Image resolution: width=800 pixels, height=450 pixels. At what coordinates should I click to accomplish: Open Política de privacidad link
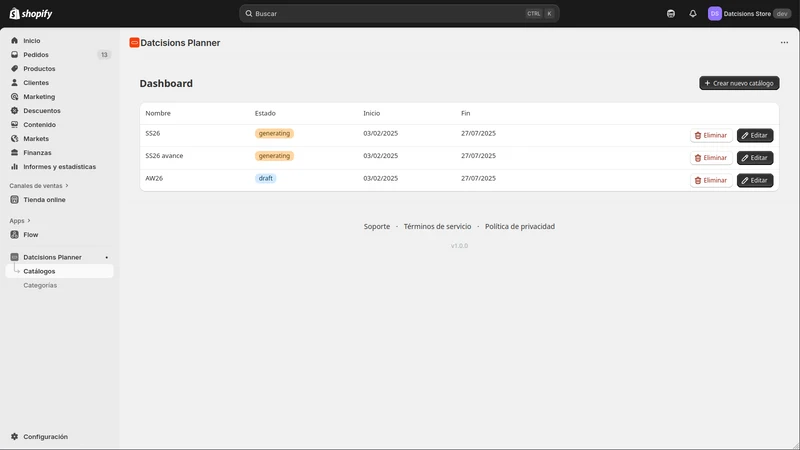(520, 227)
